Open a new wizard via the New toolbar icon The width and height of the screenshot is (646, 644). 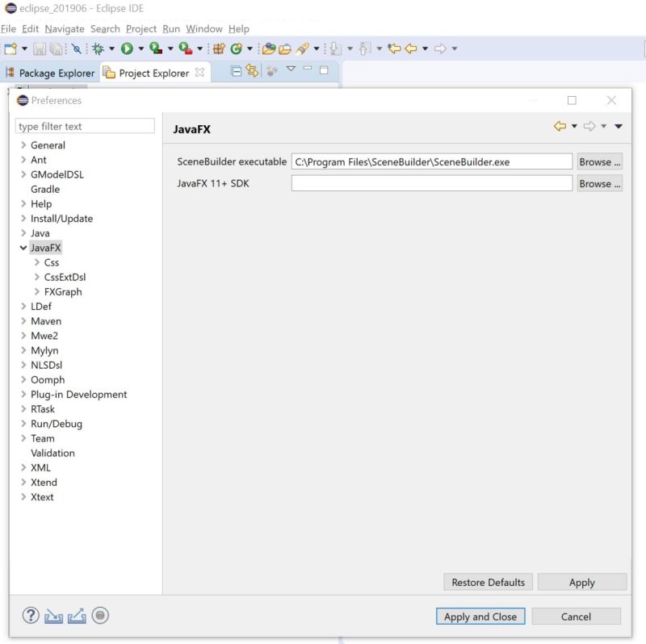click(x=10, y=48)
